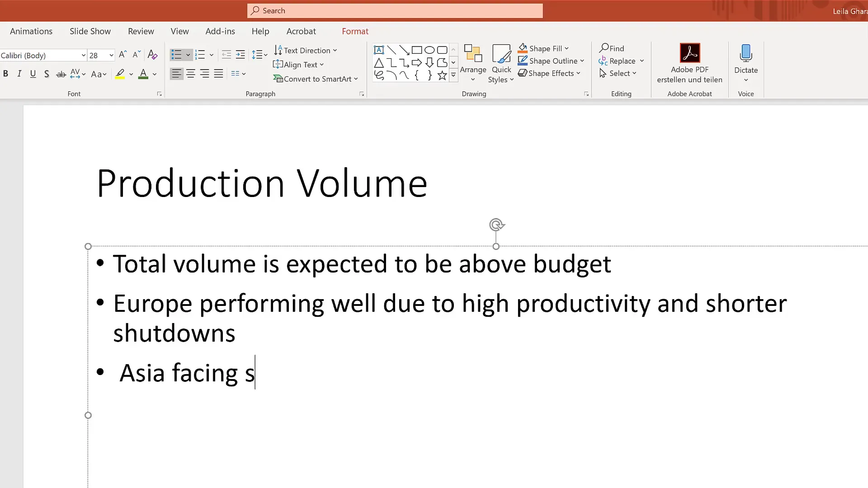Open Quick Styles in the Drawing group
This screenshot has width=868, height=488.
click(501, 63)
